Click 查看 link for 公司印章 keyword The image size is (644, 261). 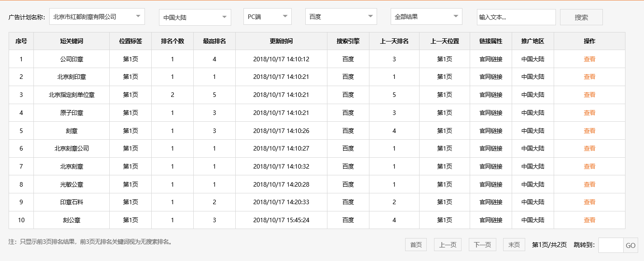pyautogui.click(x=589, y=59)
